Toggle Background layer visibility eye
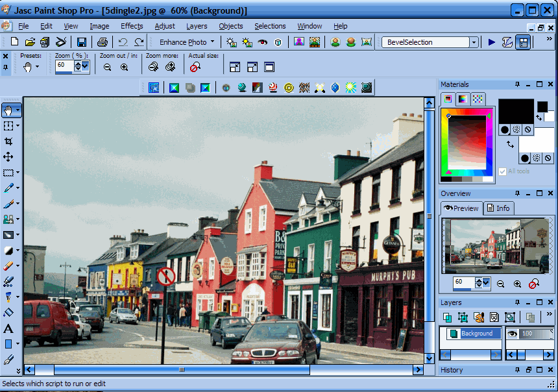The image size is (558, 392). pos(512,334)
